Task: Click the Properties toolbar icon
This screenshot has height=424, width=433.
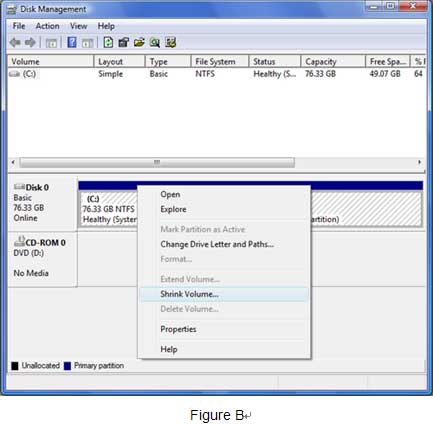Action: coord(124,42)
